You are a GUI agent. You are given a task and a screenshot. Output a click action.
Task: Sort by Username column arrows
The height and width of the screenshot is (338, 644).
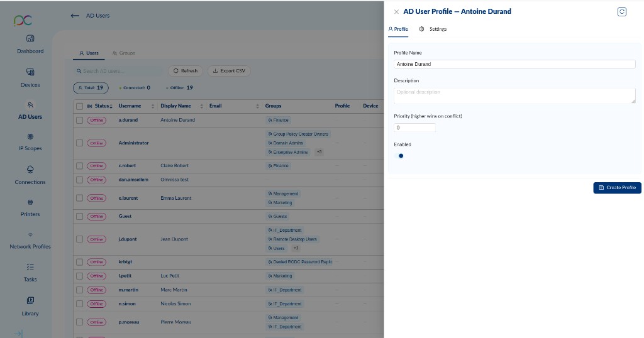[153, 106]
